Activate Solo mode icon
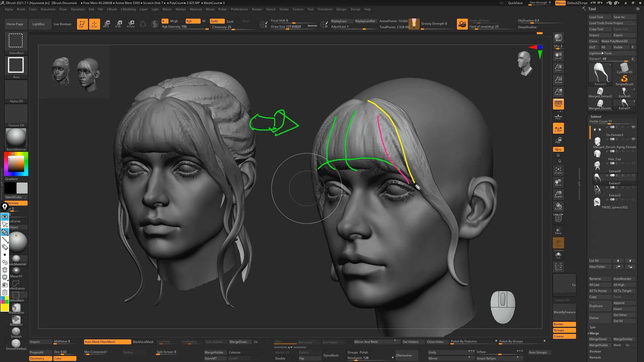This screenshot has height=362, width=644. click(x=558, y=255)
